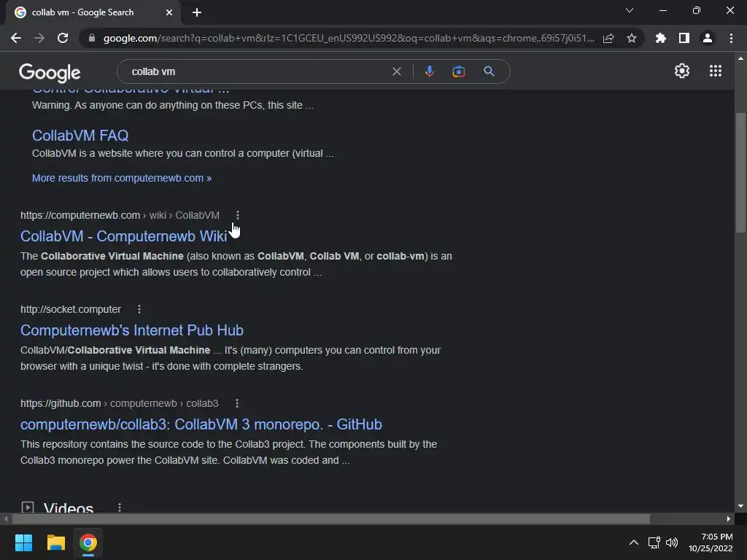Open Computernewb's Internet Pub Hub result
This screenshot has width=747, height=560.
click(132, 330)
